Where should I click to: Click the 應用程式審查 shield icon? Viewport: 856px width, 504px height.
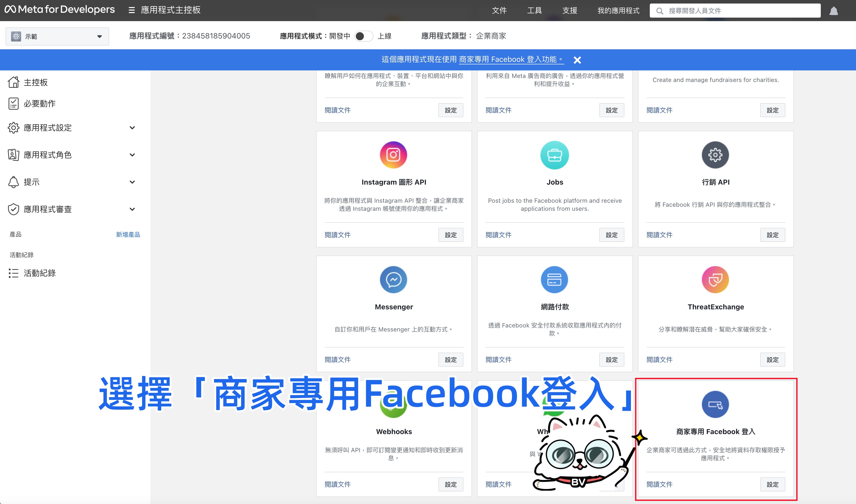(14, 209)
